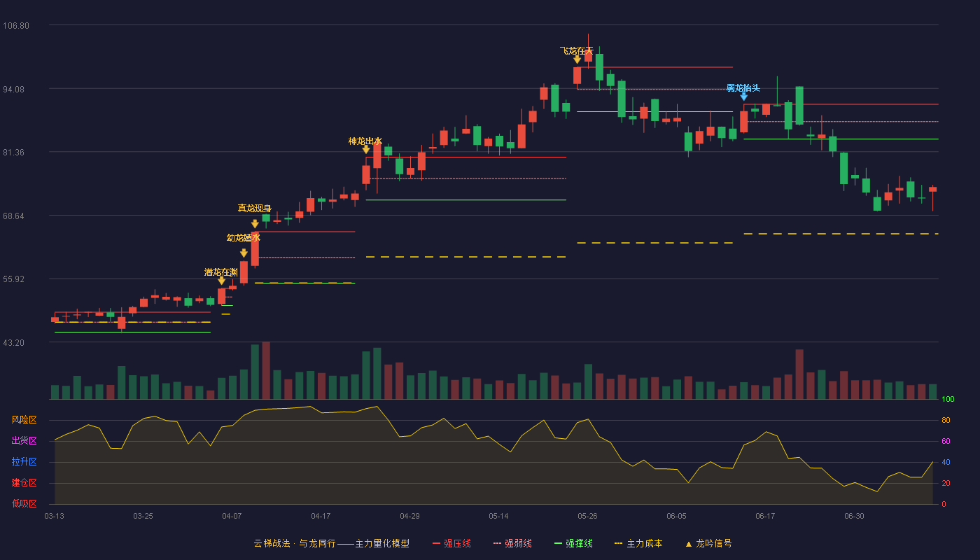Click the green 100 indicator scale value
980x560 pixels.
[948, 400]
